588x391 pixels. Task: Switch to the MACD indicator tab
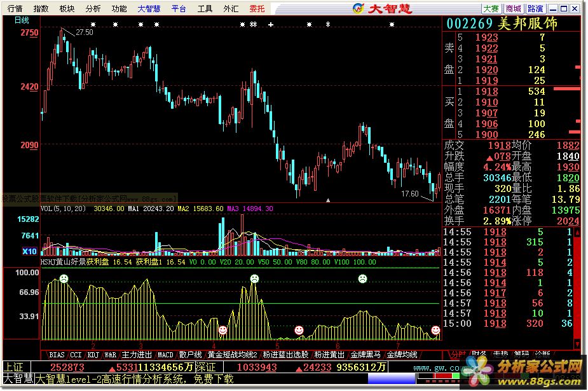[x=165, y=355]
